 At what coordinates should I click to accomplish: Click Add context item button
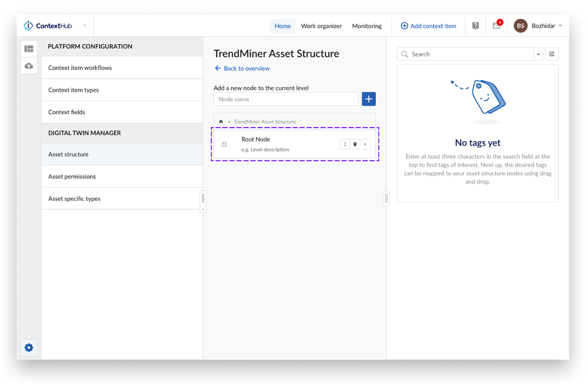click(428, 26)
